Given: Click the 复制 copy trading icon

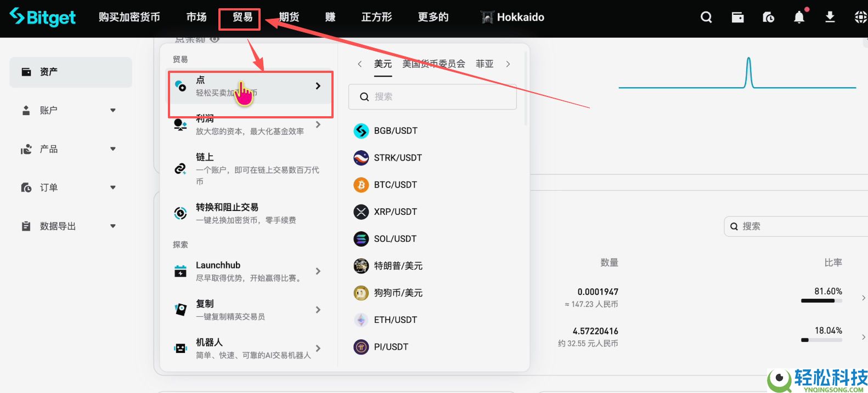Looking at the screenshot, I should [180, 310].
